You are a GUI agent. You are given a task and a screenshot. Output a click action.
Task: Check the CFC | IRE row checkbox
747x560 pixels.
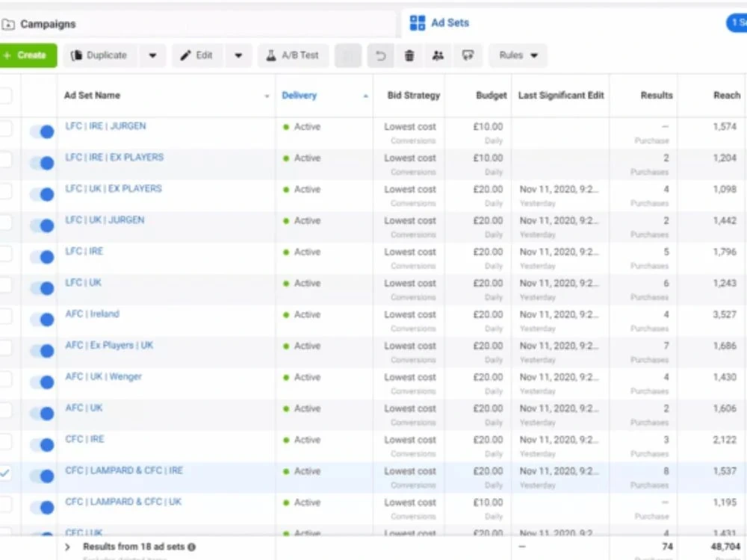click(4, 442)
